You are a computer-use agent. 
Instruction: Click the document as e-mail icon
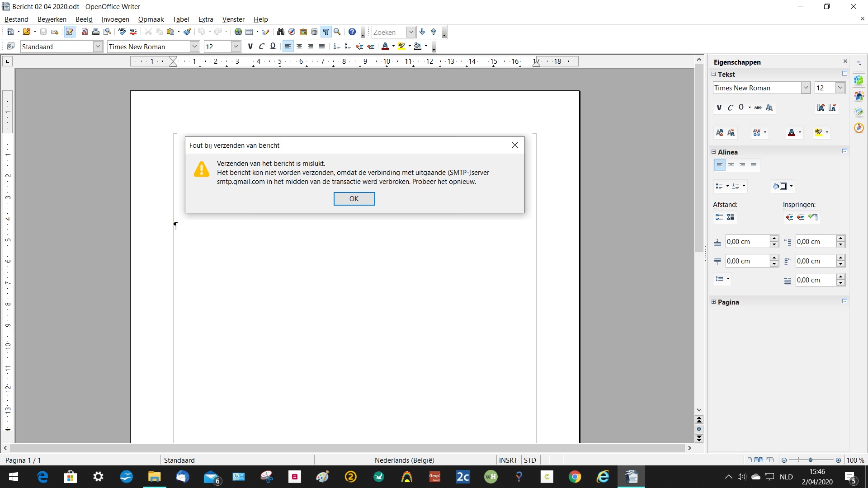click(x=55, y=32)
